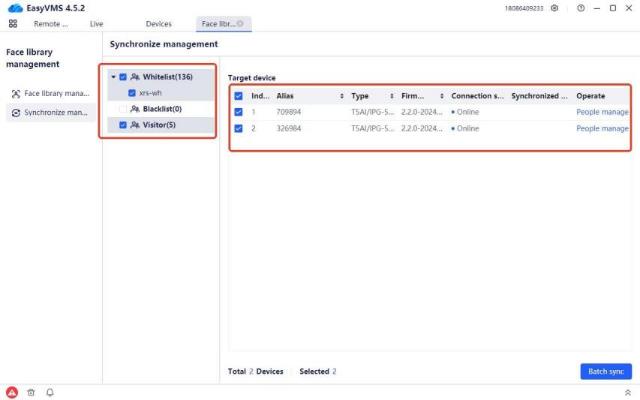Open the notification bell icon
The image size is (640, 400).
tap(49, 392)
